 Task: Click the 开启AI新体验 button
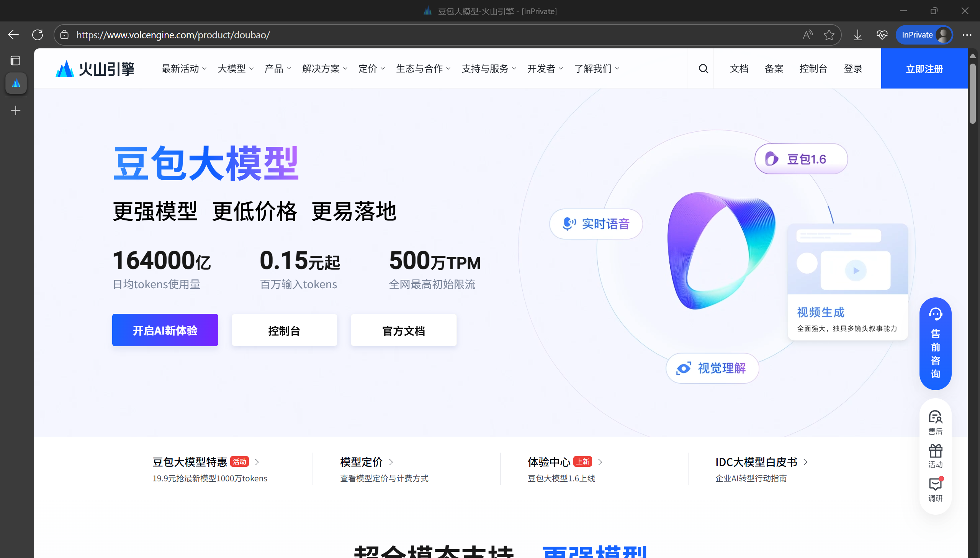point(165,330)
